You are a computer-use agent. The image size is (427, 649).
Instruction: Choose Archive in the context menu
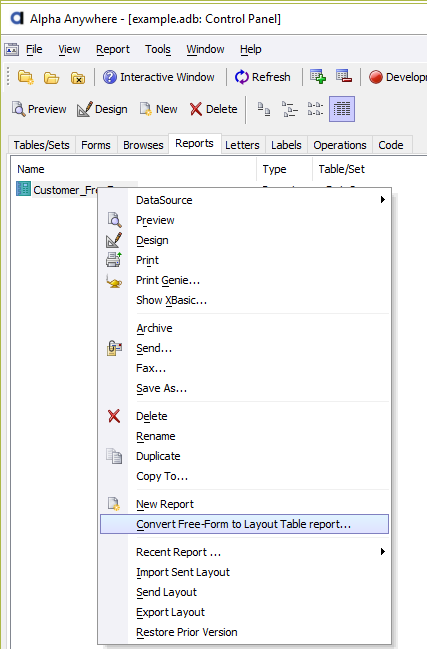pyautogui.click(x=244, y=328)
